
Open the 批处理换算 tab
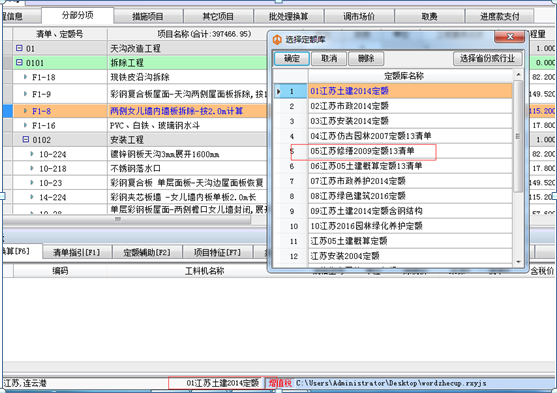point(288,16)
